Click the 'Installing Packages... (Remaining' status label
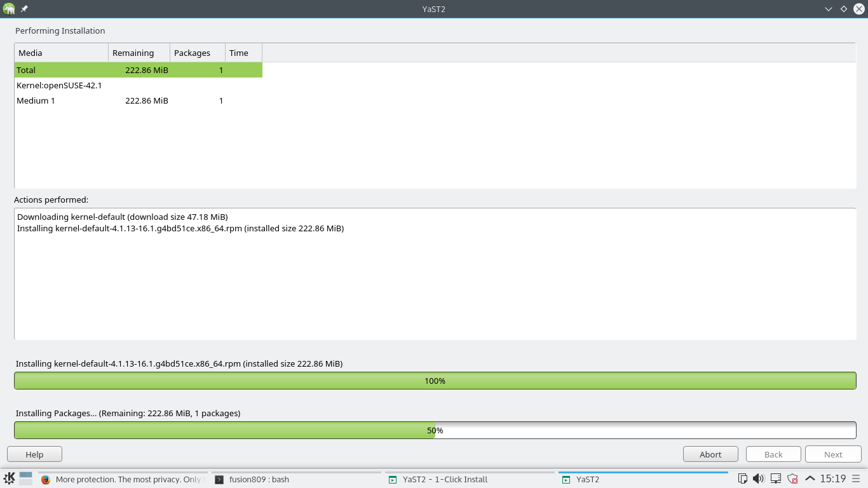Viewport: 868px width, 488px height. coord(128,413)
